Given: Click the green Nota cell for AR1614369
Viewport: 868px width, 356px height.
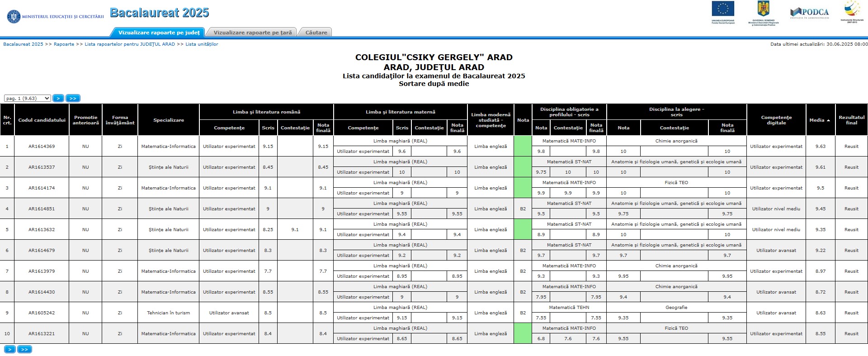Looking at the screenshot, I should pos(523,147).
